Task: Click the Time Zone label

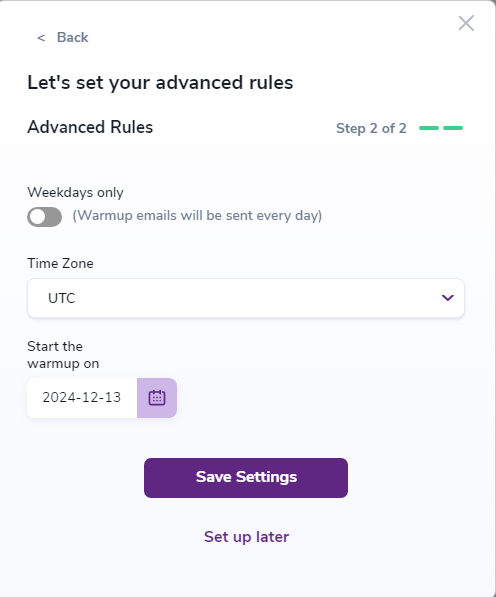Action: 60,263
